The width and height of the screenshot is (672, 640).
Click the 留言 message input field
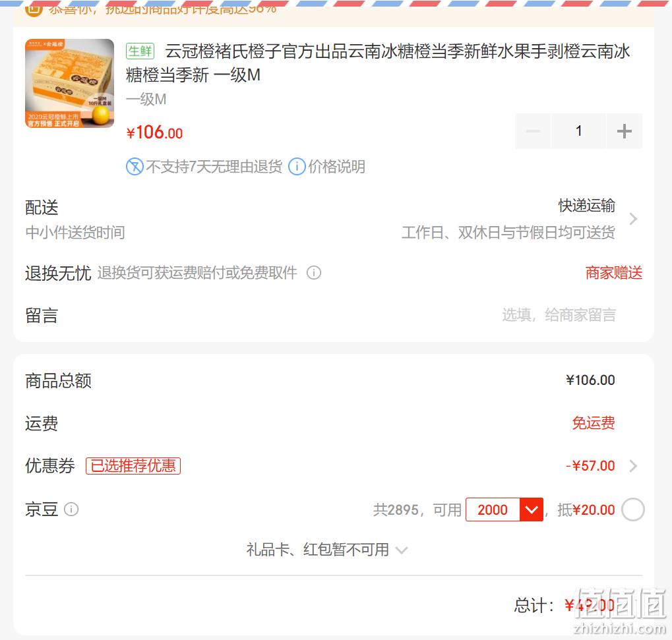[x=559, y=315]
